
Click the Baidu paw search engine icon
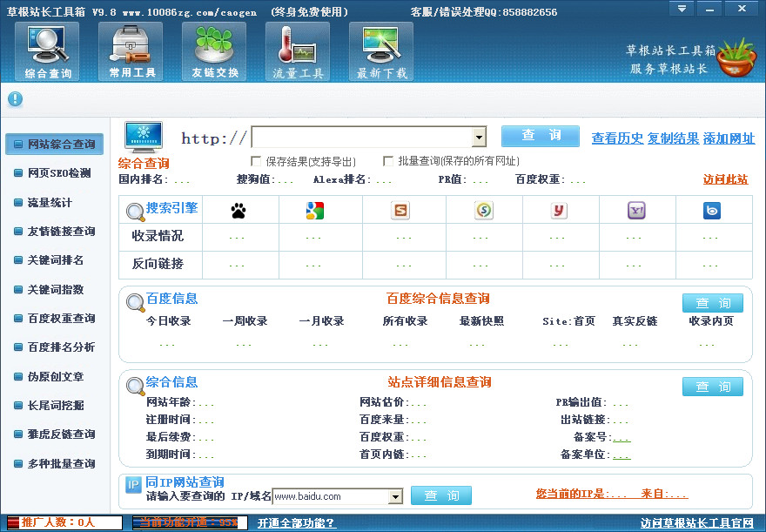pyautogui.click(x=239, y=211)
